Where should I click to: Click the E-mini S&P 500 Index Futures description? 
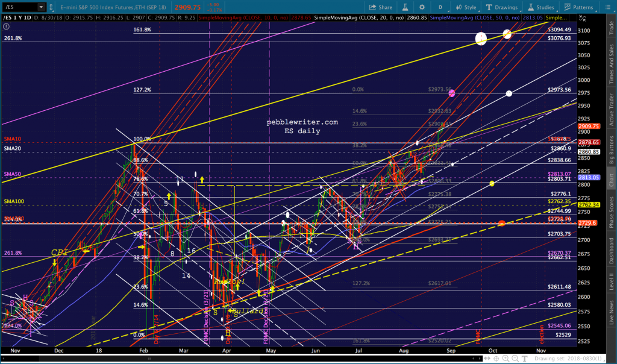[x=113, y=7]
